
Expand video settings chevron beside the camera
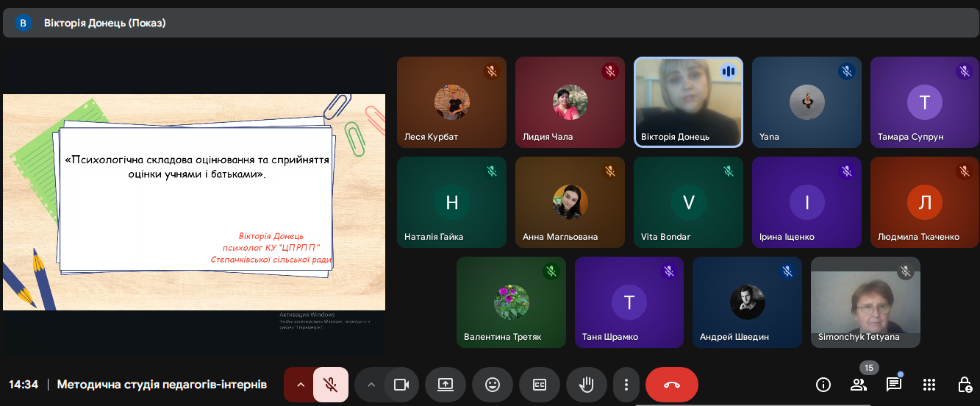tap(371, 385)
